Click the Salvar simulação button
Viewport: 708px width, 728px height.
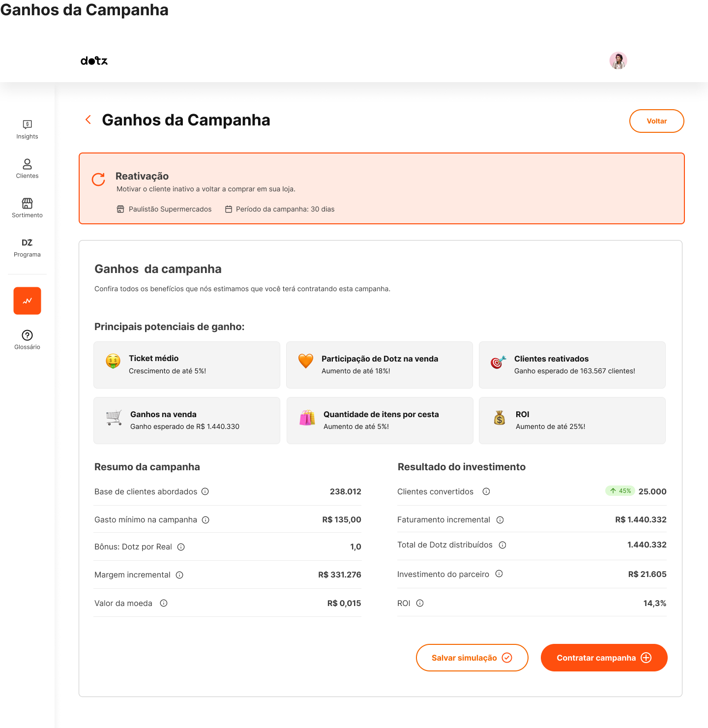(472, 658)
